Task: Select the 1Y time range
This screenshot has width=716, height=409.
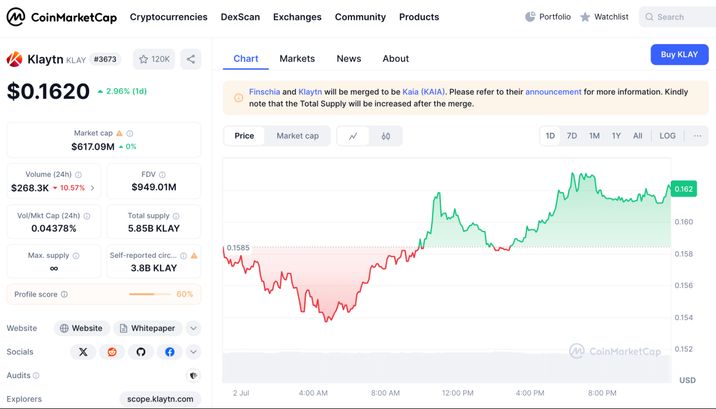Action: point(616,136)
